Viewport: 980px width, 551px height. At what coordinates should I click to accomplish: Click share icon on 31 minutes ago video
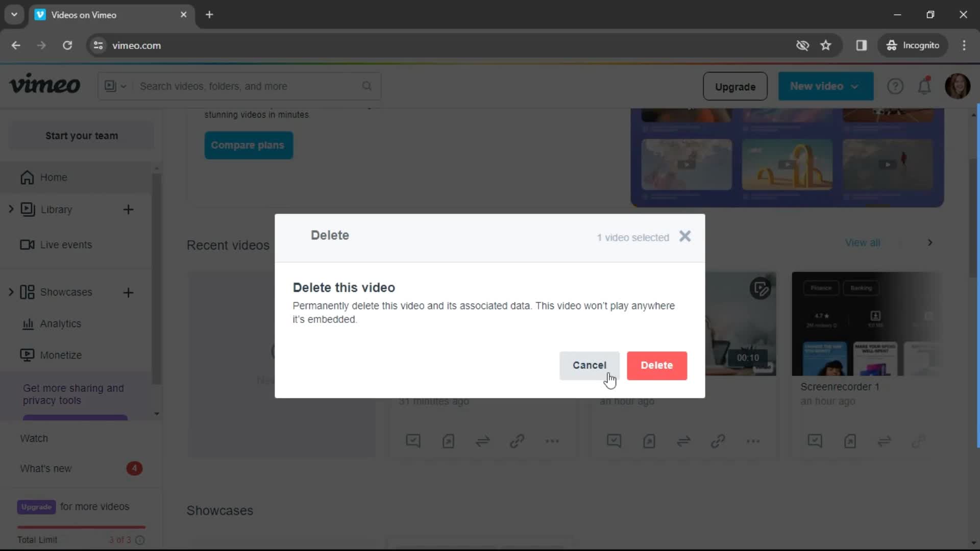tap(448, 441)
